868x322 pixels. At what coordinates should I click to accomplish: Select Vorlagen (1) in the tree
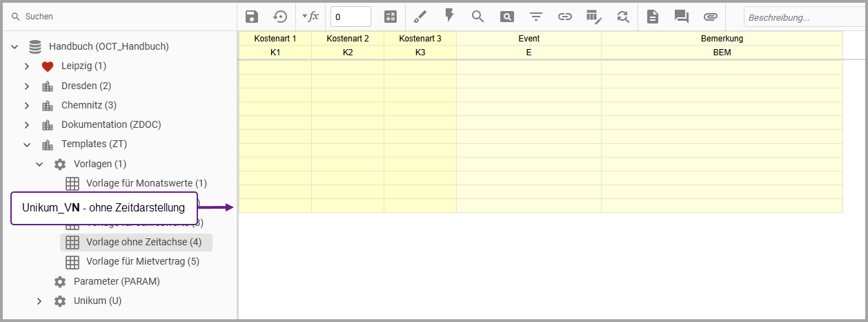pos(100,164)
